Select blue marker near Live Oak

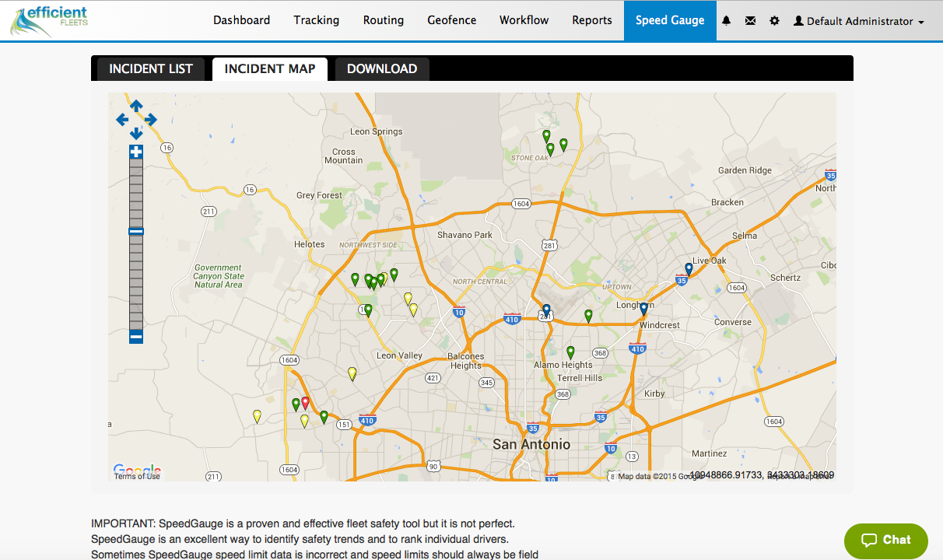point(689,269)
